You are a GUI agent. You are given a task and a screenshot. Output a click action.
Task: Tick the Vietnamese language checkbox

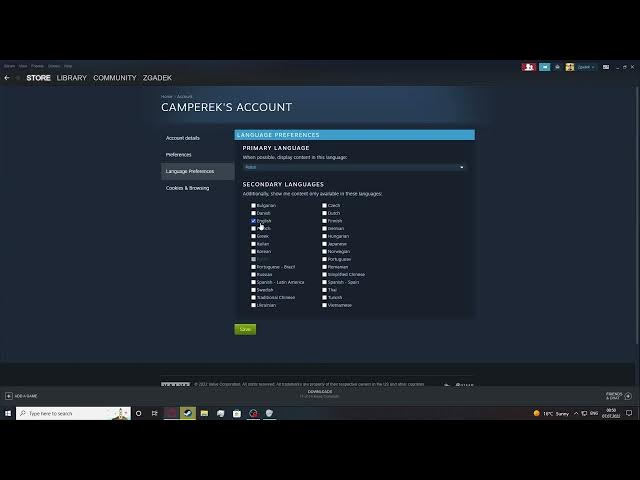pos(324,305)
